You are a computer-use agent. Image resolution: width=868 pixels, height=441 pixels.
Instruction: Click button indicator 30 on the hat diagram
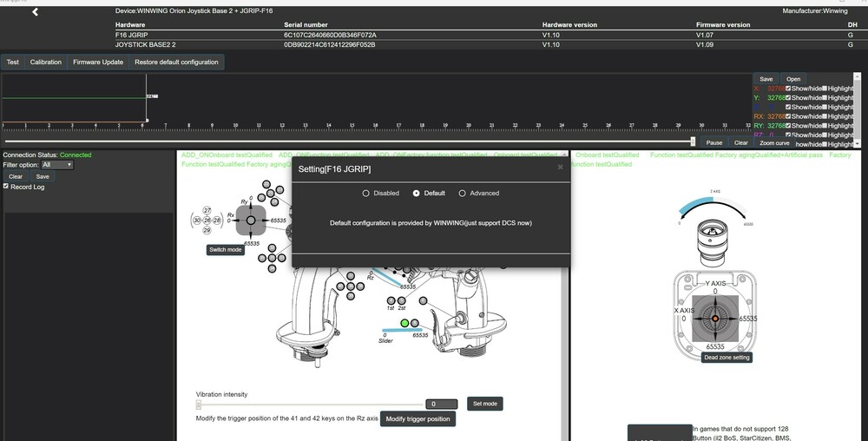click(197, 220)
